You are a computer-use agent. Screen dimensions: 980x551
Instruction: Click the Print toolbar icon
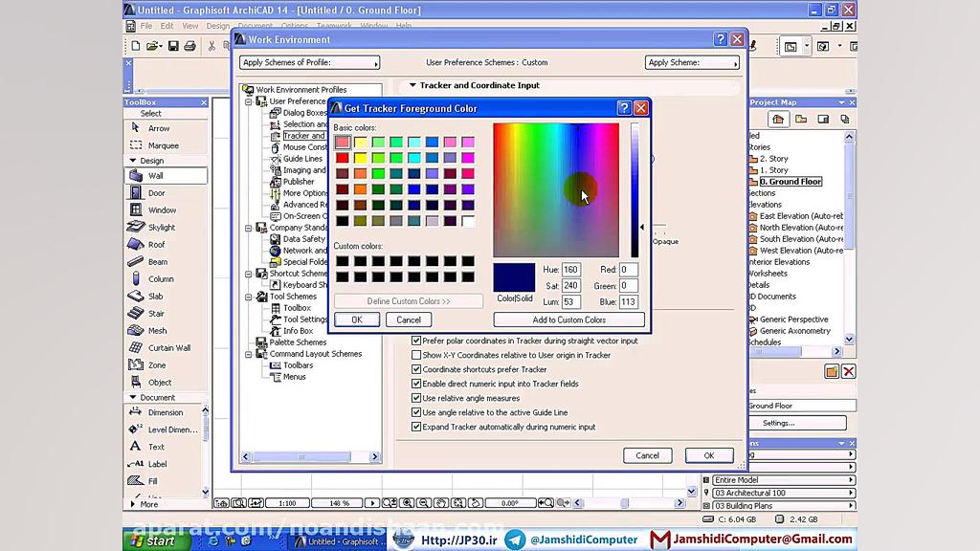(190, 46)
